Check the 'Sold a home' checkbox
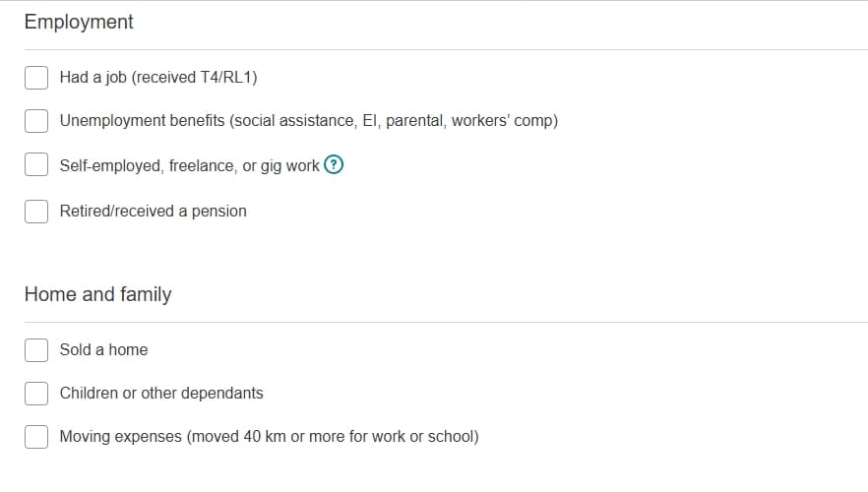Screen dimensions: 868x492 pos(36,349)
